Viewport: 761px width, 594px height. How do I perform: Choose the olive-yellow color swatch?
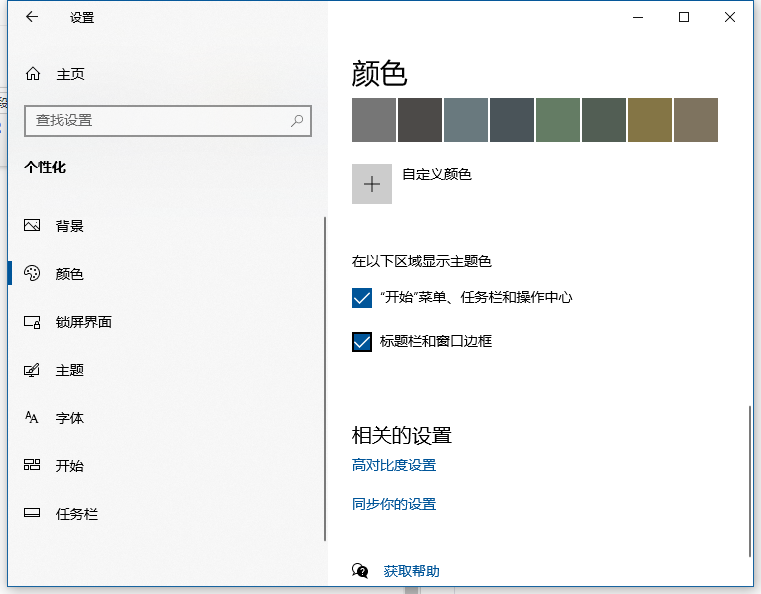[650, 120]
